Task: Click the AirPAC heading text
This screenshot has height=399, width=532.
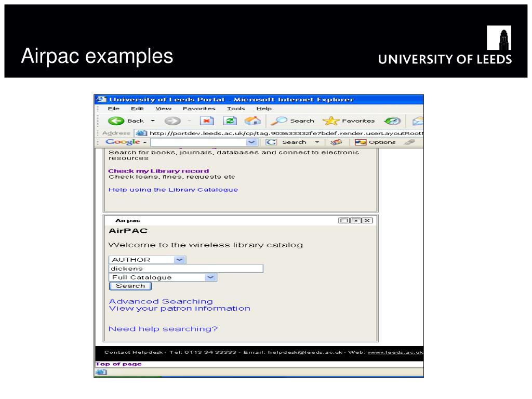Action: pos(128,231)
